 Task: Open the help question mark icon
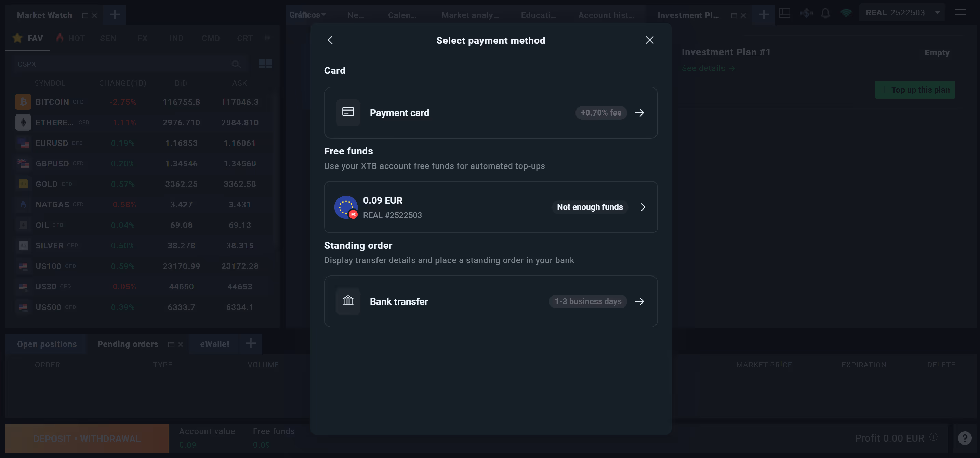pyautogui.click(x=964, y=438)
